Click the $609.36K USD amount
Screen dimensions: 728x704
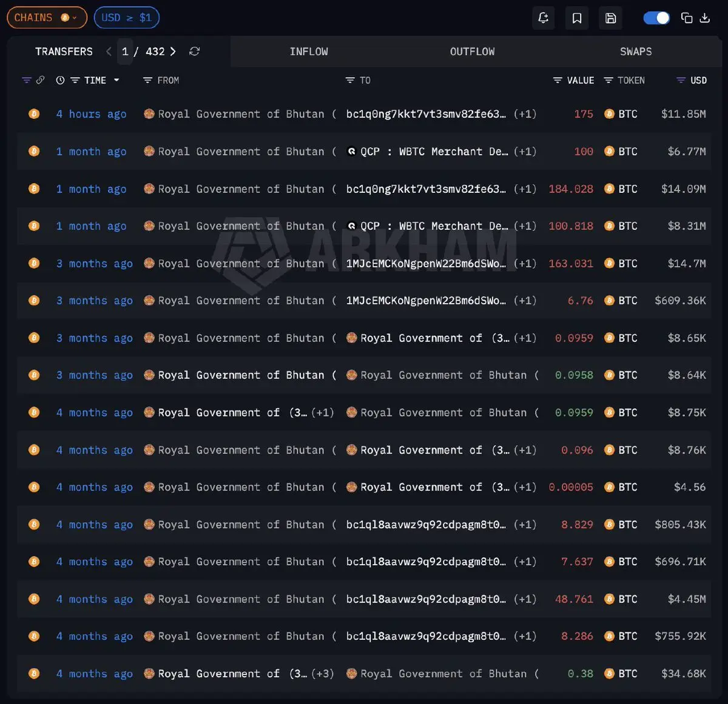click(x=680, y=301)
